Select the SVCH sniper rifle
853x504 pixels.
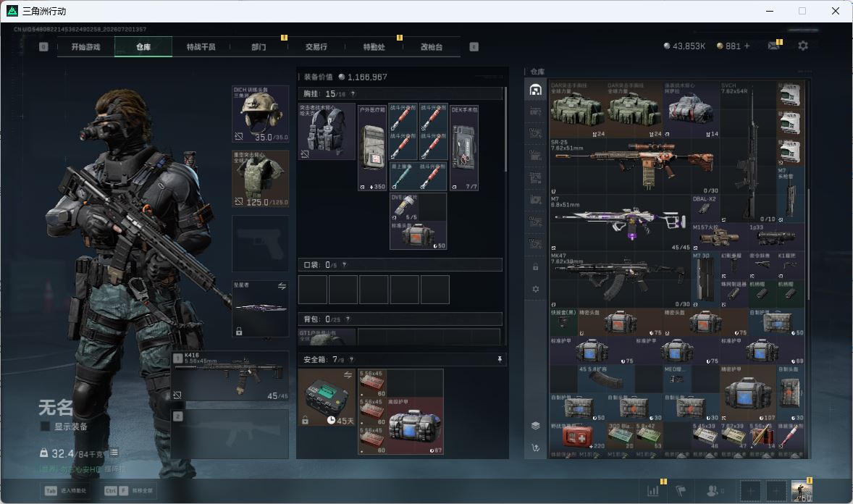[x=747, y=152]
